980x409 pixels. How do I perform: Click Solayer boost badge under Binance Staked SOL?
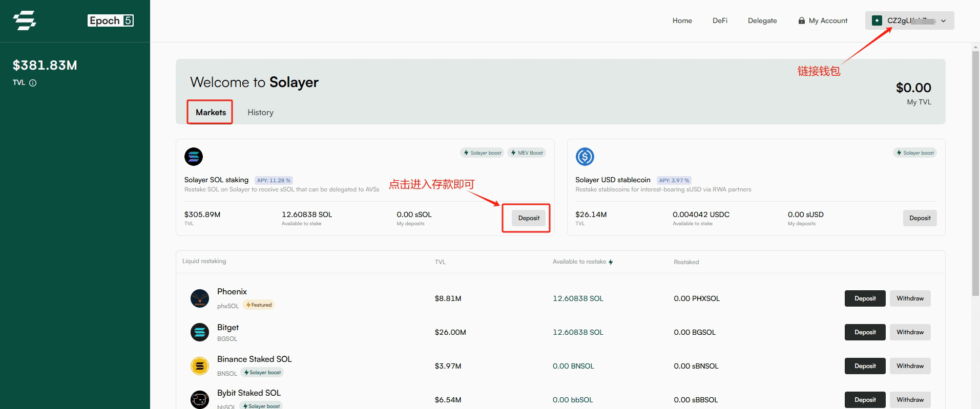click(x=263, y=372)
